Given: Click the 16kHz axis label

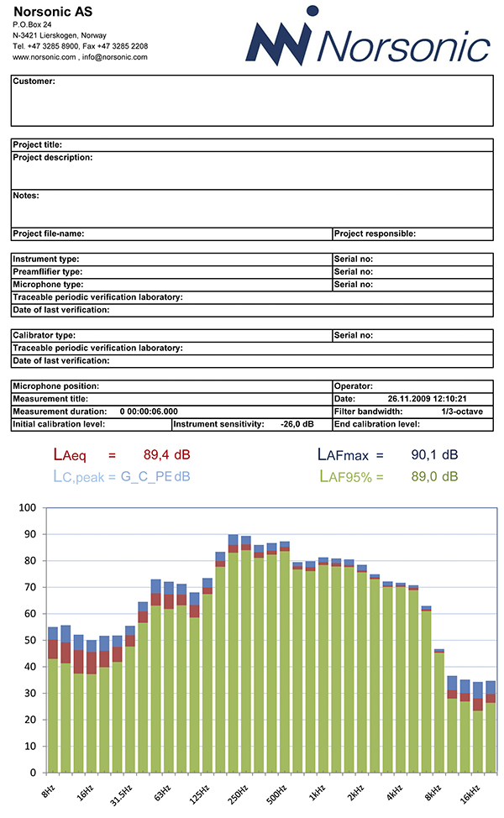Looking at the screenshot, I should 470,794.
